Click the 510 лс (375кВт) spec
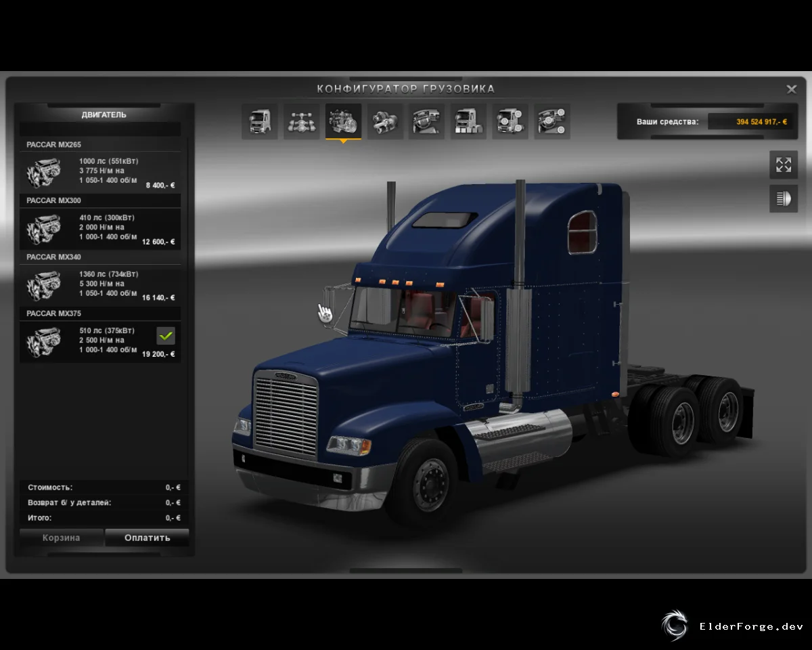 coord(107,330)
